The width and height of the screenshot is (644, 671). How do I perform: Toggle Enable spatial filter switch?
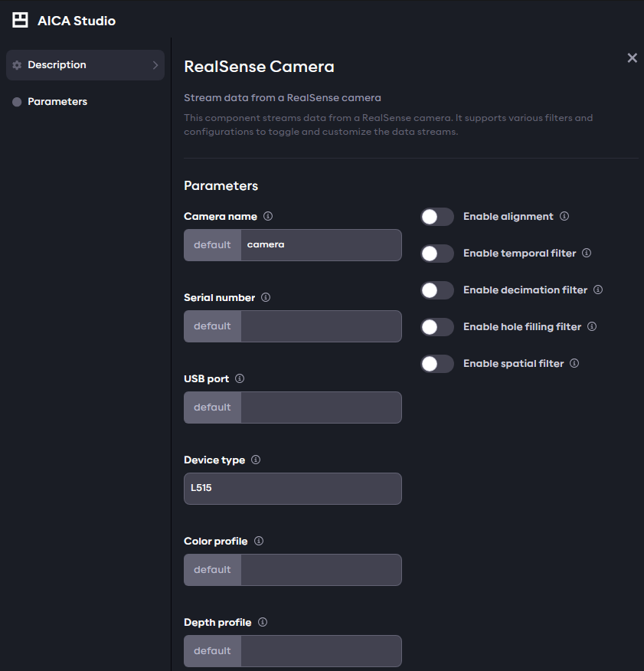437,364
